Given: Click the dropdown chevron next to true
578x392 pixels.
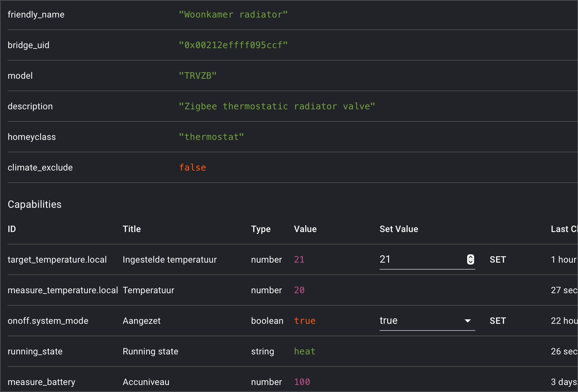Looking at the screenshot, I should click(467, 321).
